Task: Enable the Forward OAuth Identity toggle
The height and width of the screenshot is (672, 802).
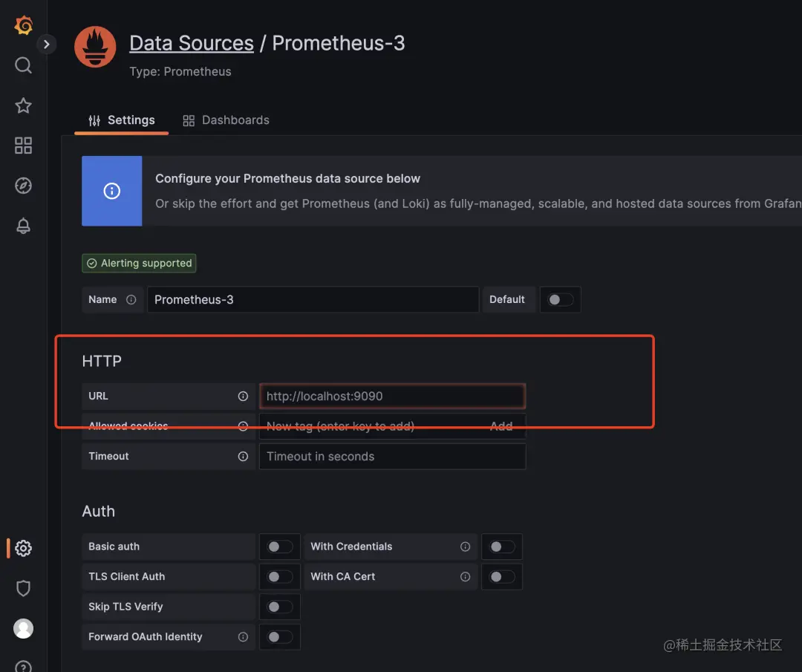Action: tap(280, 636)
